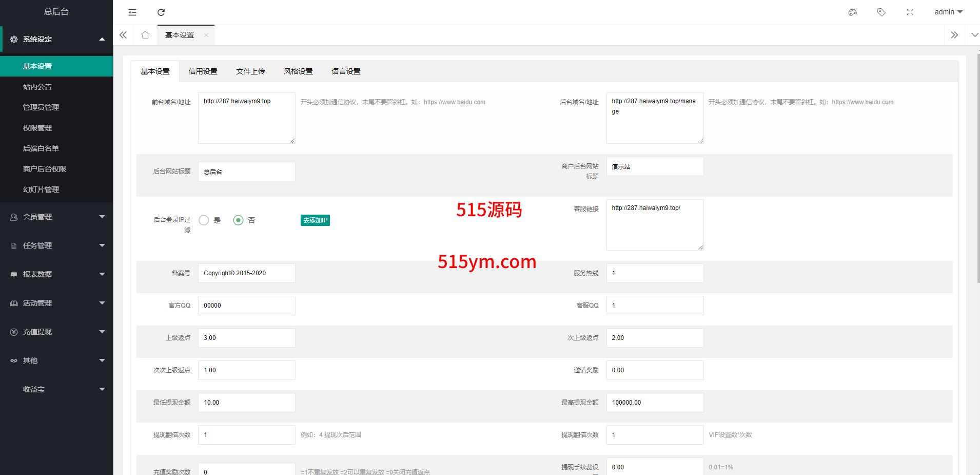The width and height of the screenshot is (980, 475).
Task: Expand 充值提现 sidebar menu
Action: pyautogui.click(x=56, y=332)
